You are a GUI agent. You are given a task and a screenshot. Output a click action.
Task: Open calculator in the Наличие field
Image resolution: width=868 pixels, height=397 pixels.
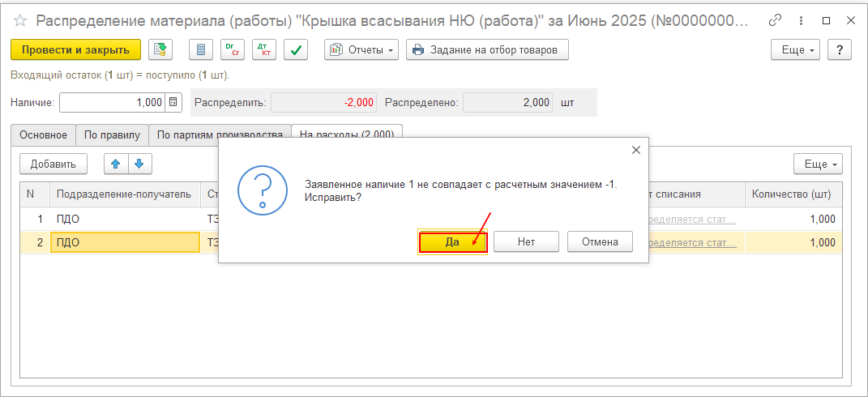pos(173,103)
